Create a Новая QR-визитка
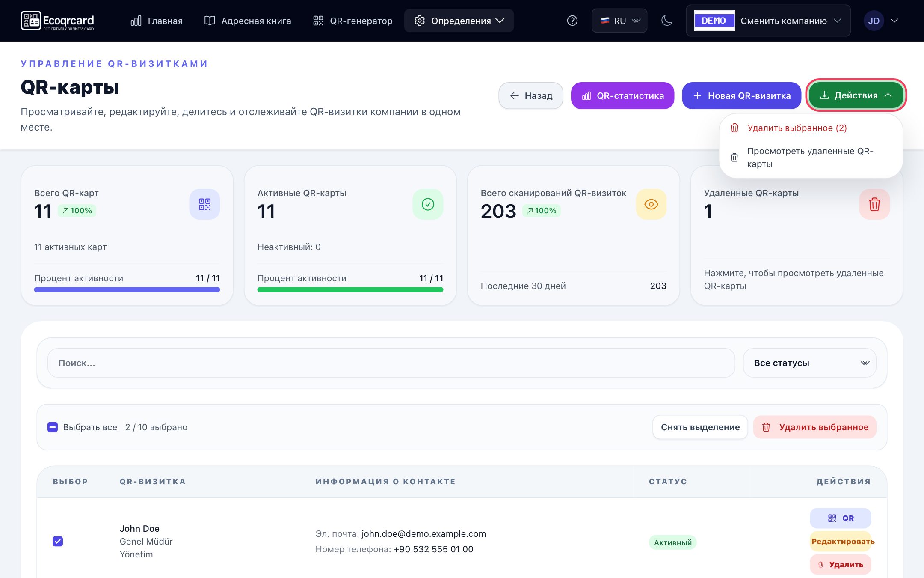 [741, 96]
